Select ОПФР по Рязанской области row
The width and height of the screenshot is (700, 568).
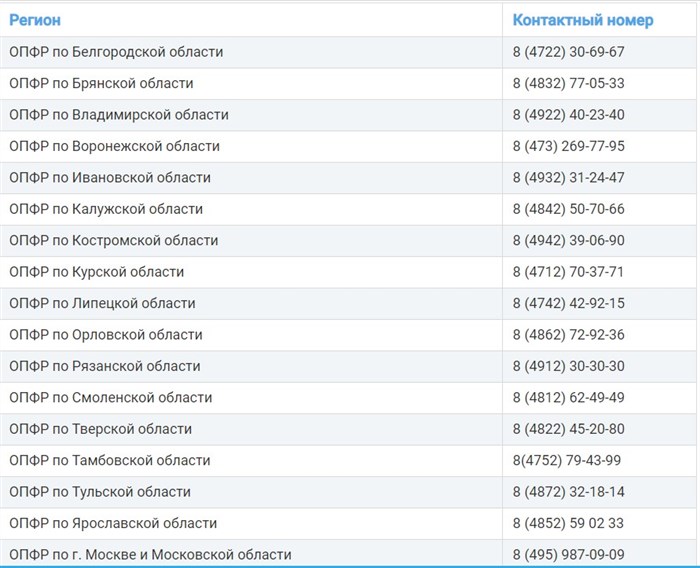348,366
